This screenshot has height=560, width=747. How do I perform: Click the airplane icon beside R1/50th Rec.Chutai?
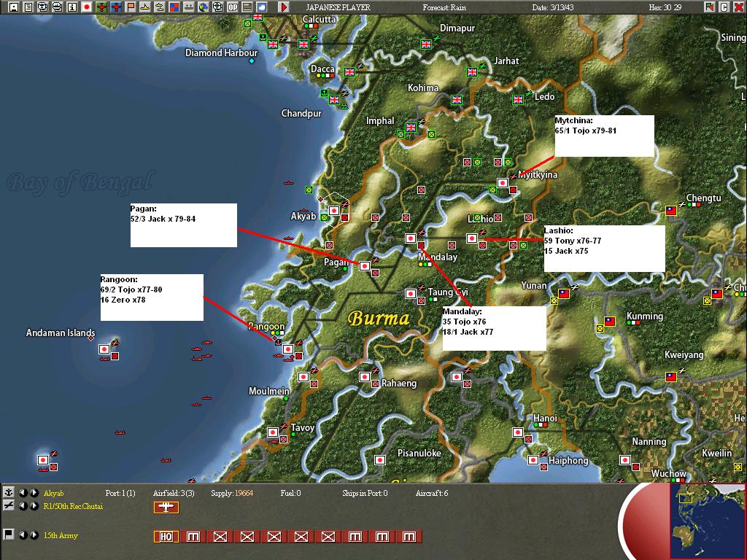[x=9, y=506]
